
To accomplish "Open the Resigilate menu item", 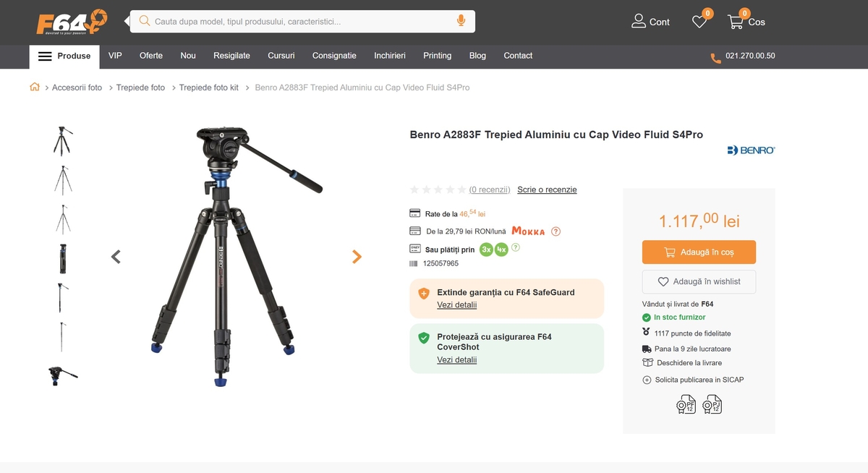I will point(231,56).
